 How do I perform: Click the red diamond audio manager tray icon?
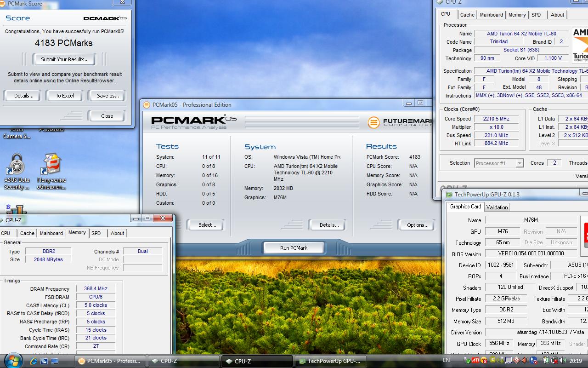click(517, 360)
